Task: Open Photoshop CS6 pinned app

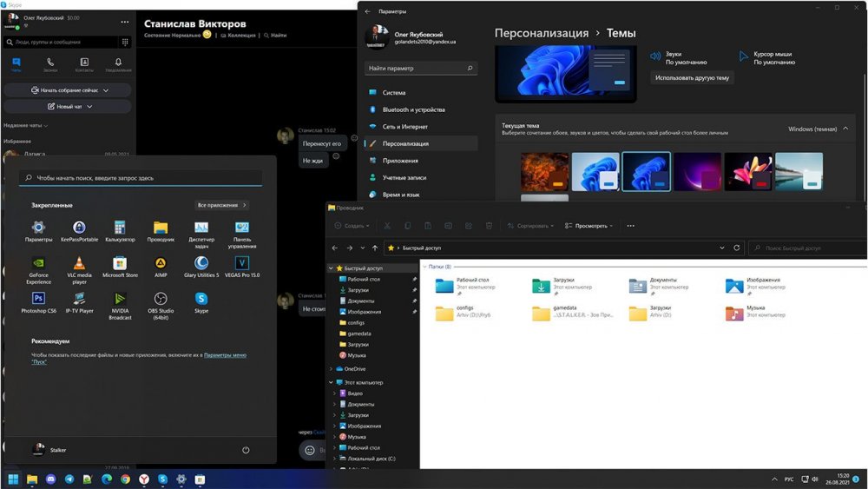Action: (x=38, y=299)
